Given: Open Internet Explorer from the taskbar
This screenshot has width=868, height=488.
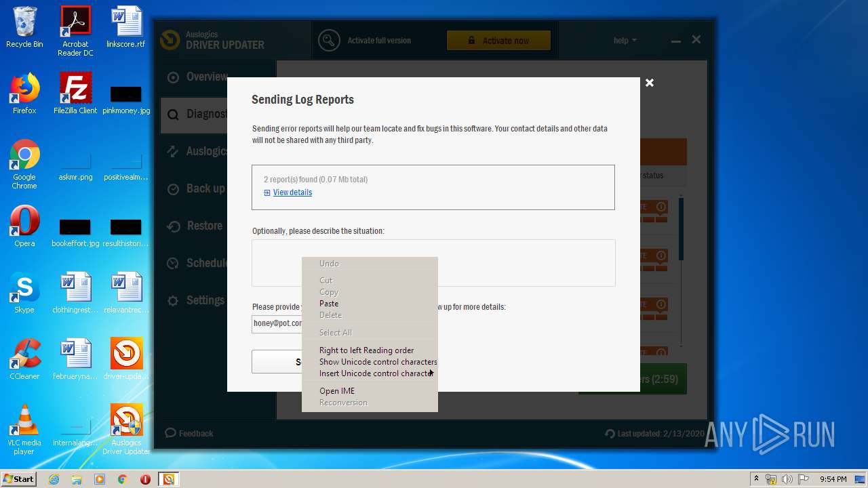Looking at the screenshot, I should coord(54,479).
